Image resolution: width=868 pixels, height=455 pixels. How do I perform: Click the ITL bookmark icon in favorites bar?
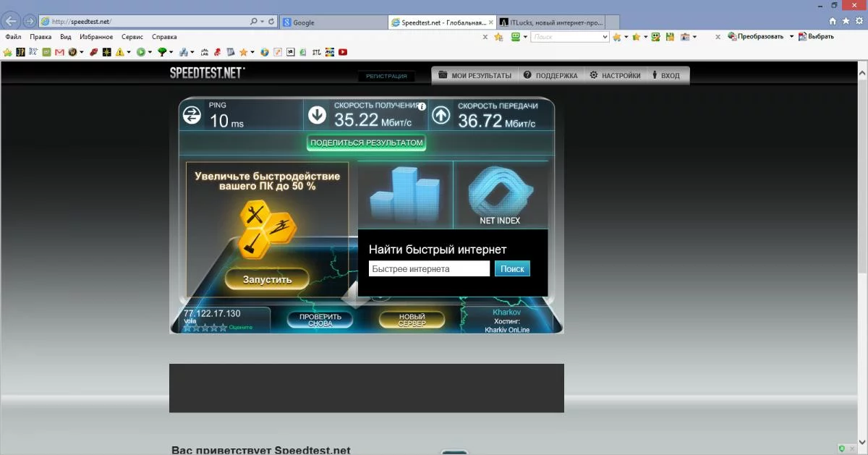tap(316, 52)
